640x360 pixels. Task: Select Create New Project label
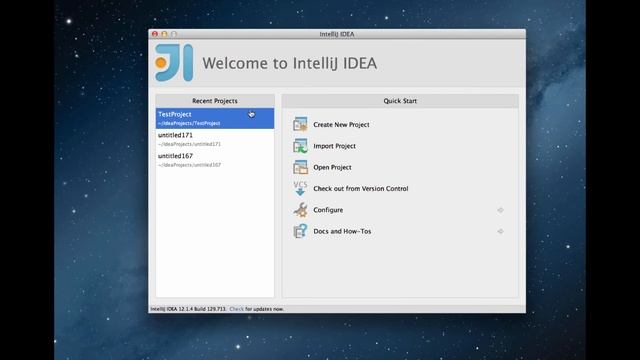[341, 124]
